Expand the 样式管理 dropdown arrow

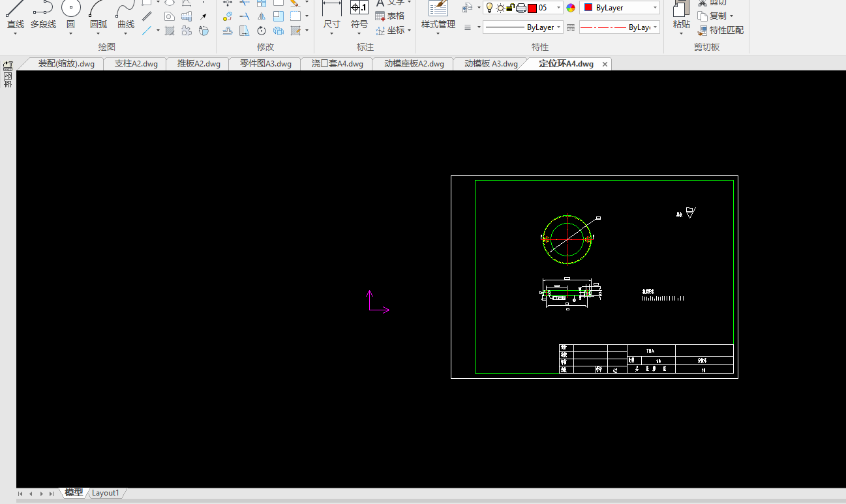tap(438, 33)
